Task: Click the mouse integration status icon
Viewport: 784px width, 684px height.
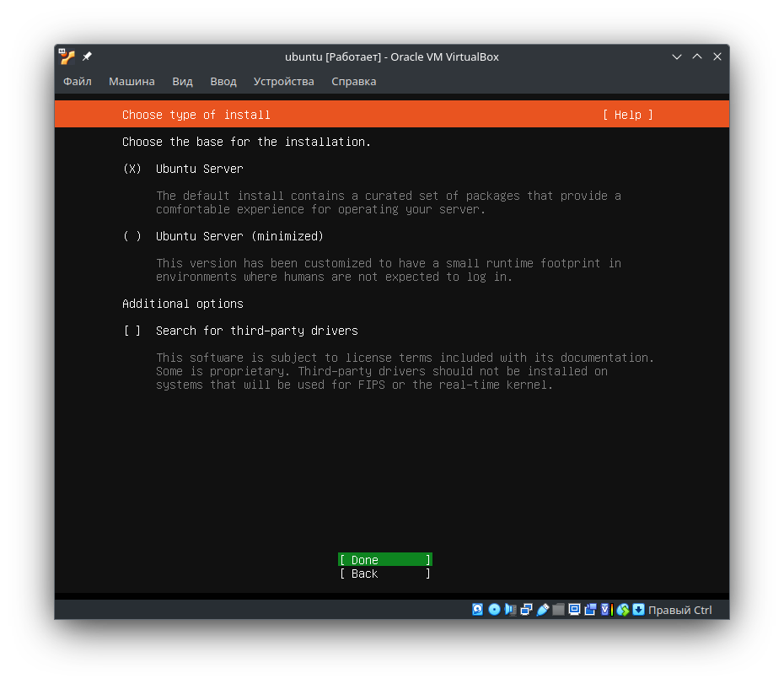Action: click(x=624, y=609)
